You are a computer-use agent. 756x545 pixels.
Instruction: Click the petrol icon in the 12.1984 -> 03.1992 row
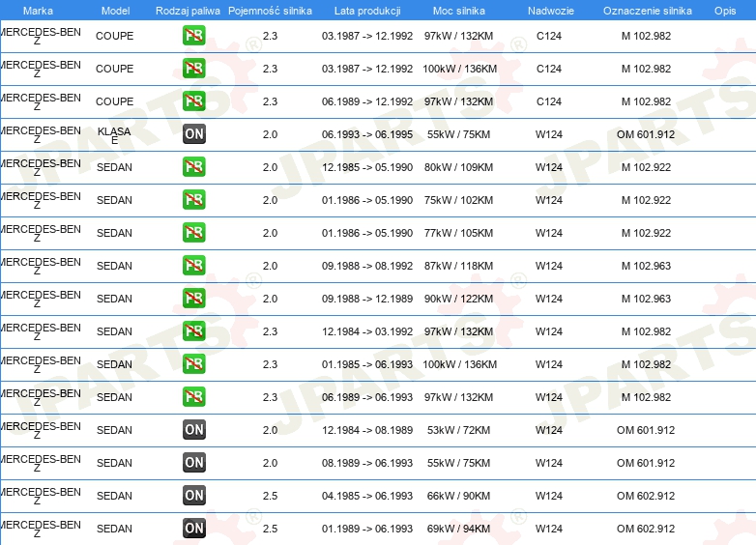[x=193, y=331]
